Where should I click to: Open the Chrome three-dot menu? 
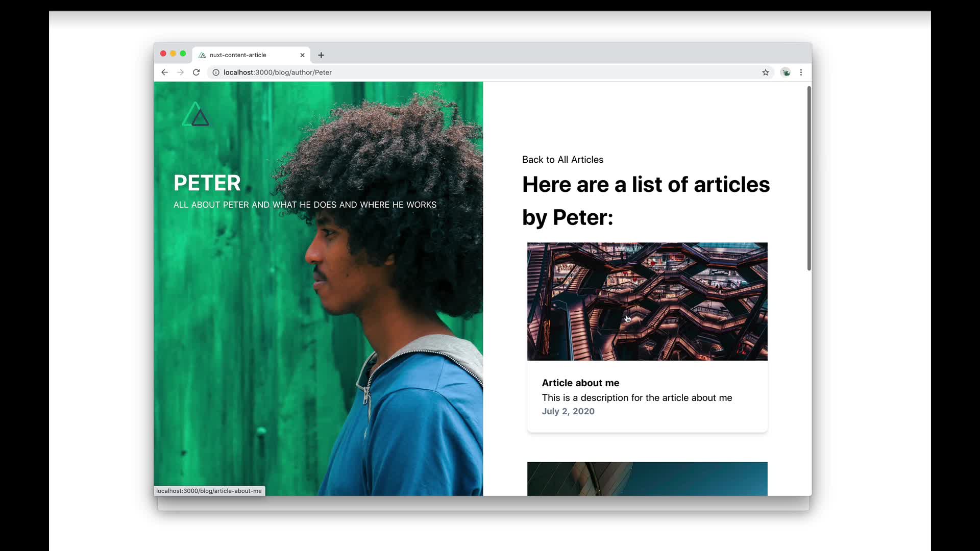(x=801, y=72)
